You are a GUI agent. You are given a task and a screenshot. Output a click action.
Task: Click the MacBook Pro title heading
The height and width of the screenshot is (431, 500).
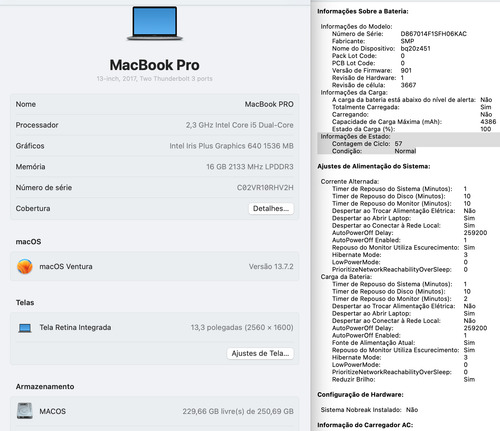coord(155,65)
